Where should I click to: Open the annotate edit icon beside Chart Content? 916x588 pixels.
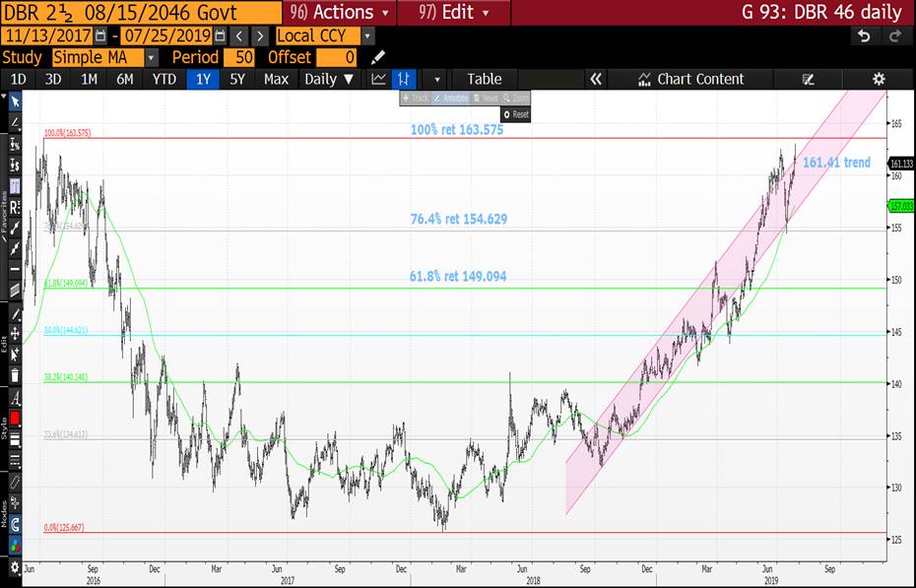click(x=809, y=79)
